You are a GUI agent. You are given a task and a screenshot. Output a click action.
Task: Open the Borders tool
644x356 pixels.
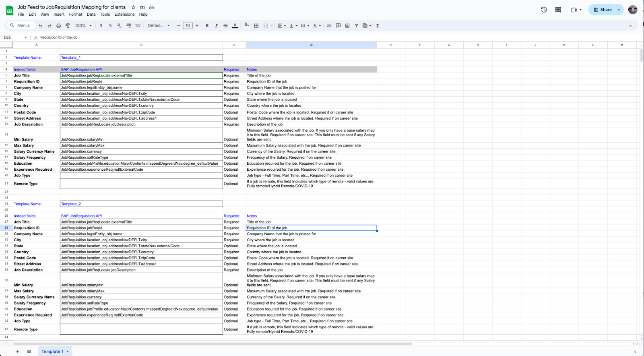point(256,26)
